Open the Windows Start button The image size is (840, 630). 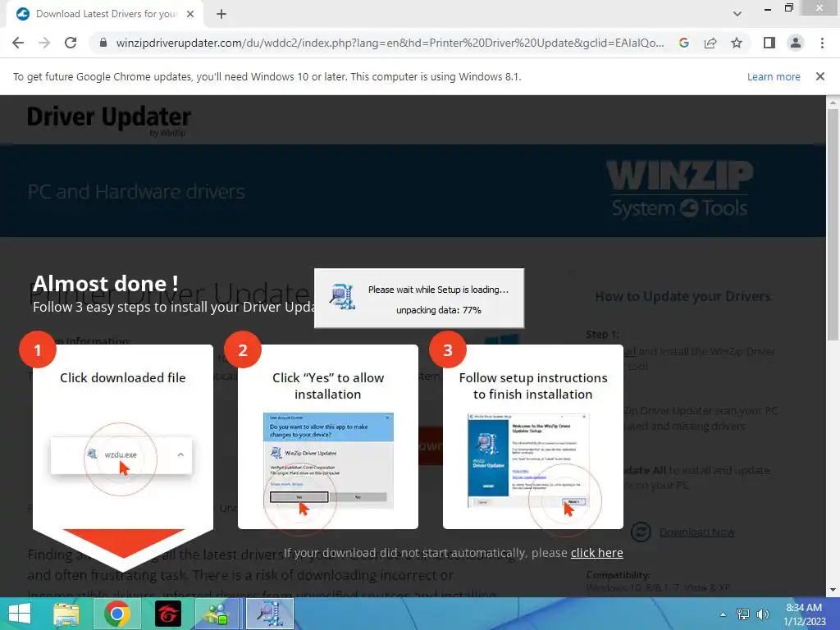click(x=20, y=614)
